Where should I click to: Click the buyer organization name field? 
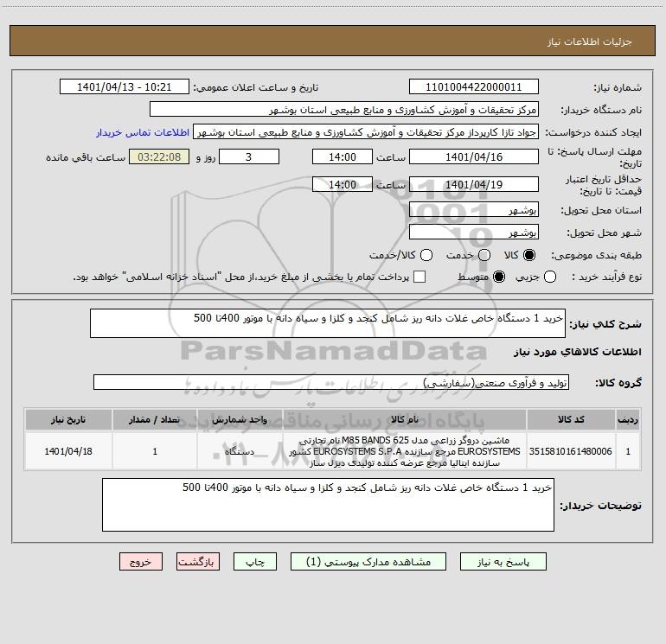click(344, 110)
